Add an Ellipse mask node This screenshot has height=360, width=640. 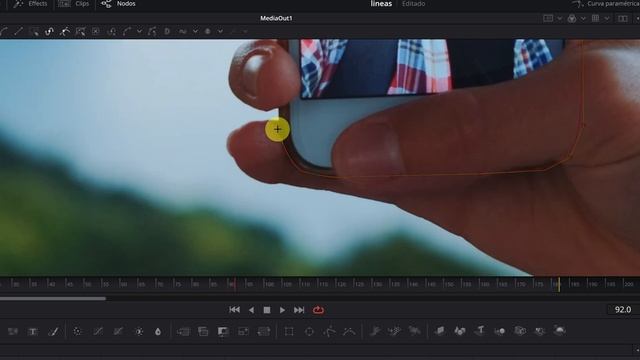[x=309, y=331]
